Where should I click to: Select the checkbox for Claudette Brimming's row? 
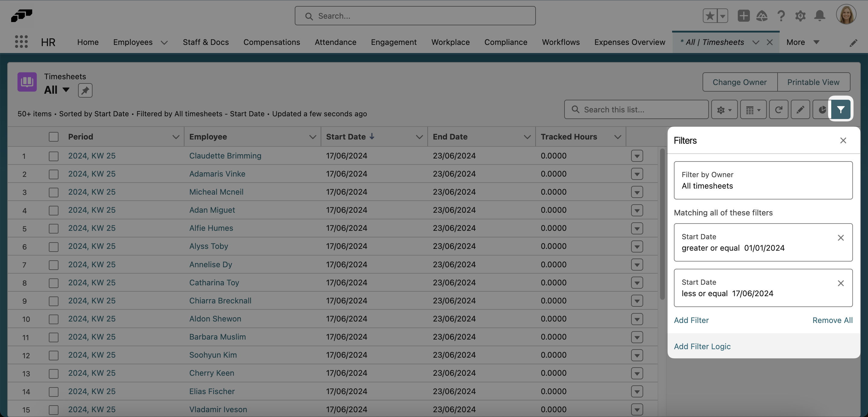[54, 155]
